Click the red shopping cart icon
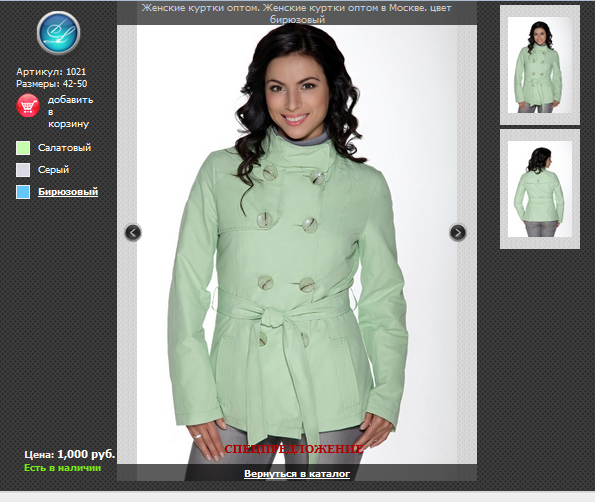The height and width of the screenshot is (502, 595). pos(28,105)
